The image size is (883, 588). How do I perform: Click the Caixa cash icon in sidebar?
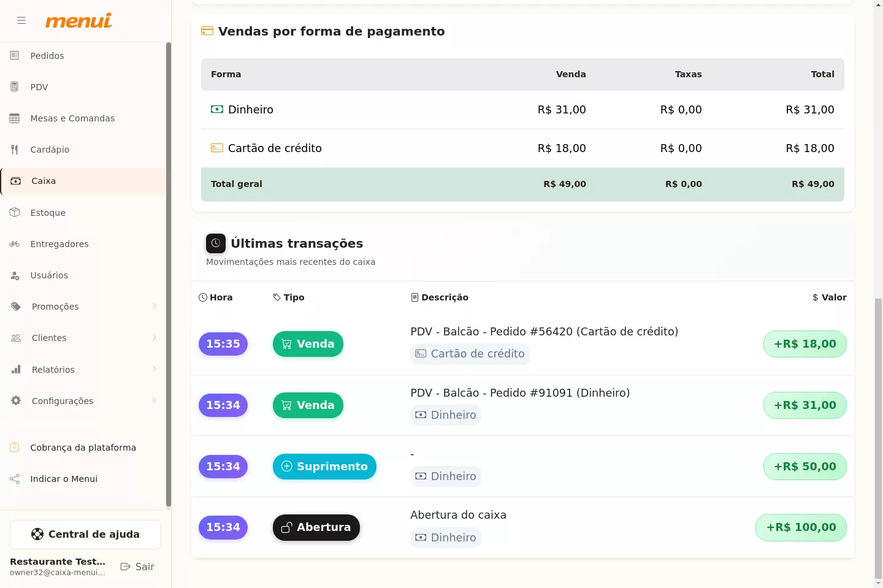[16, 181]
